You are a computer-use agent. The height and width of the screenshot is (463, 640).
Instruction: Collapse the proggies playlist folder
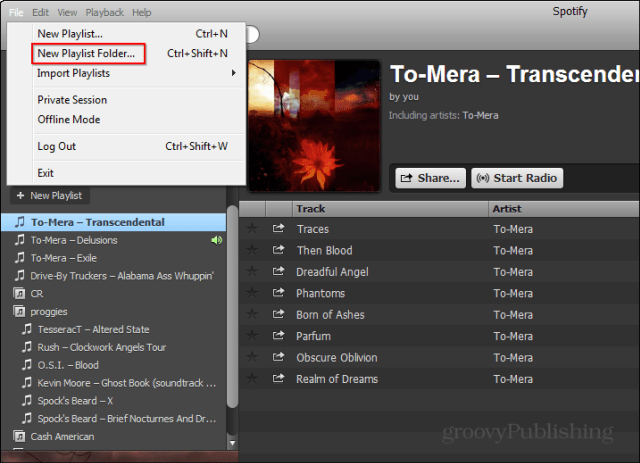113,312
